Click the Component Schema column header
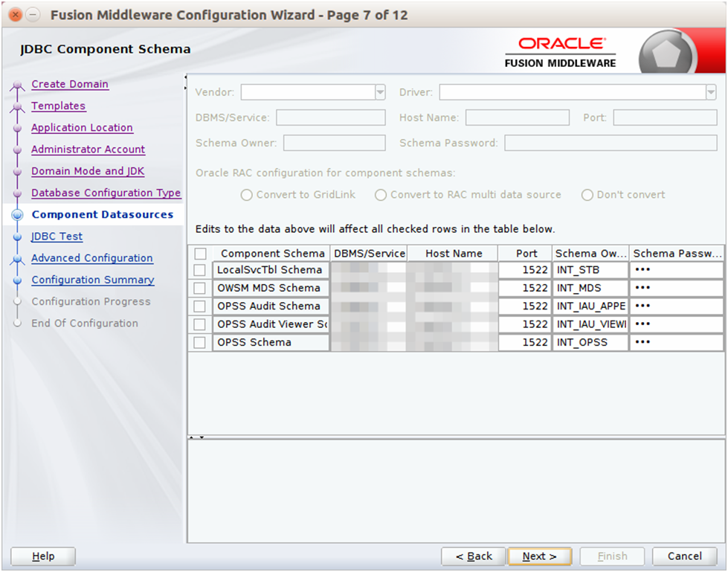The image size is (728, 572). (271, 254)
